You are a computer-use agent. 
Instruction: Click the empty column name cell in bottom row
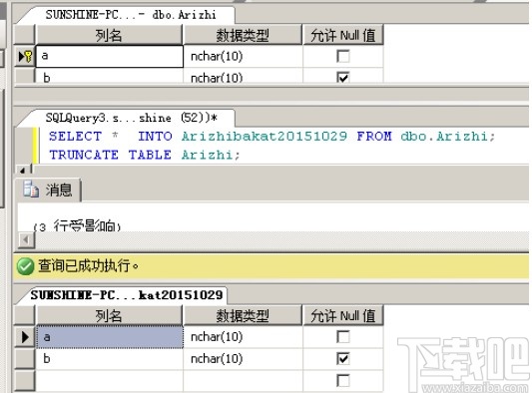pyautogui.click(x=109, y=380)
